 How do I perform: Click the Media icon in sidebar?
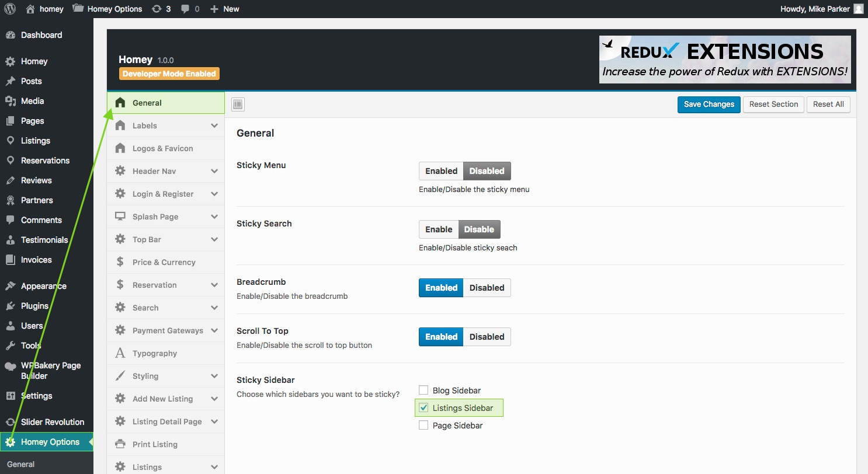10,101
